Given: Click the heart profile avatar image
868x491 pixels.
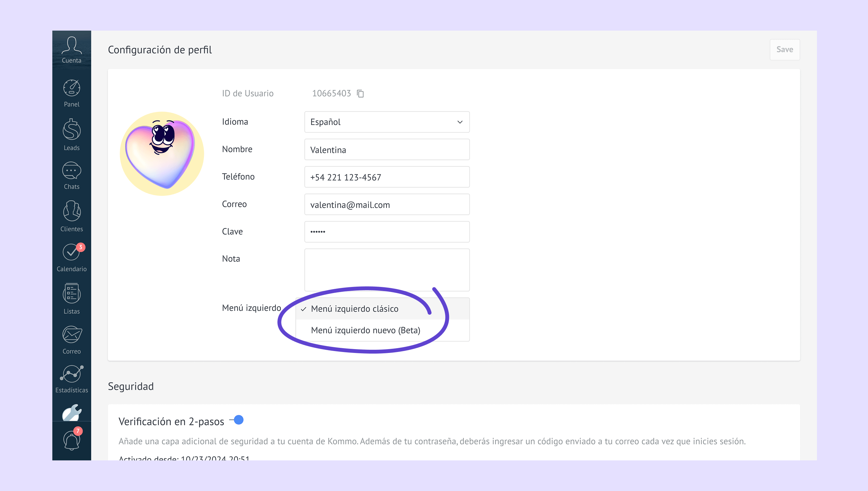Looking at the screenshot, I should [162, 154].
